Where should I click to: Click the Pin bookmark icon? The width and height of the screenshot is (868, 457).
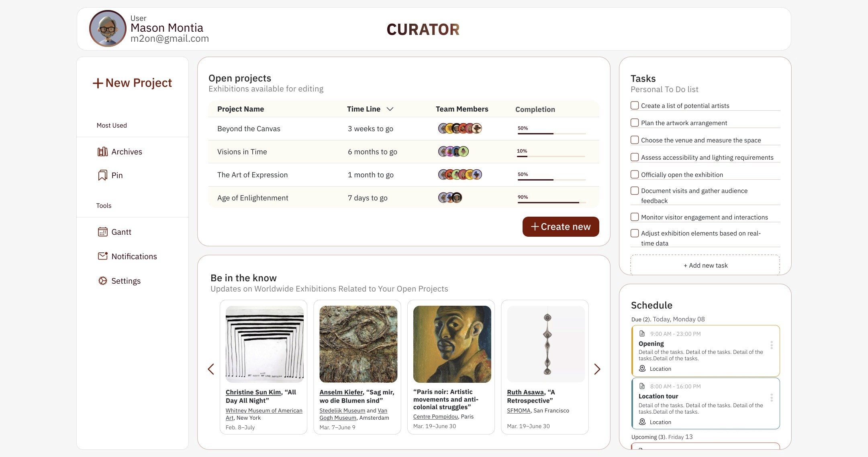[x=102, y=175]
